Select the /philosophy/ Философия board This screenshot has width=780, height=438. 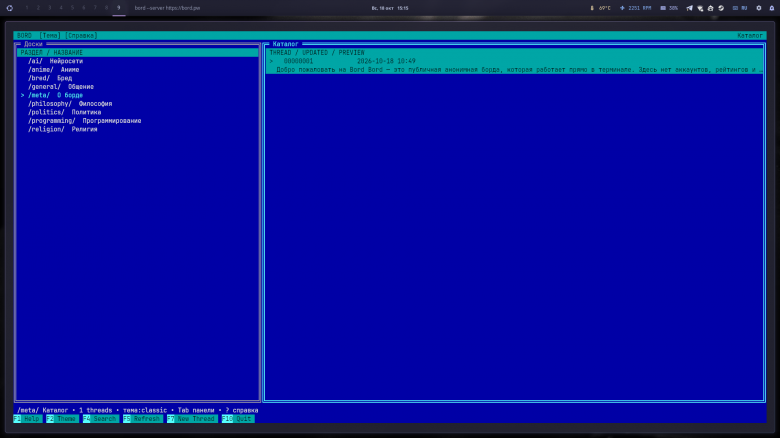coord(138,104)
